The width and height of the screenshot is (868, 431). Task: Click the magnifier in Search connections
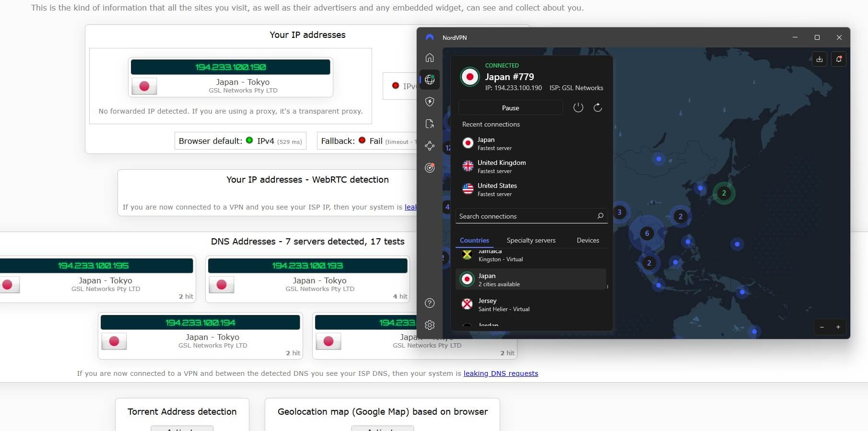(600, 216)
